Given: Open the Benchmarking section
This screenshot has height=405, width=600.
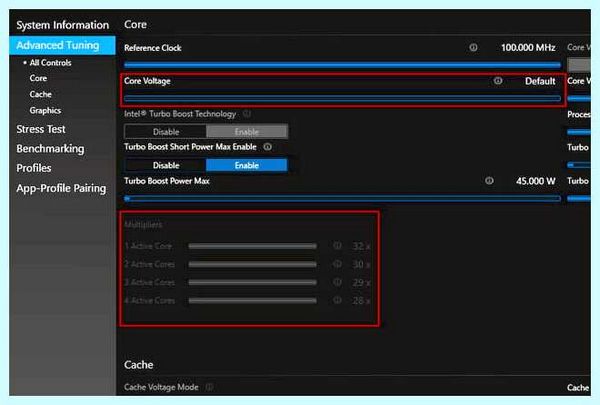Looking at the screenshot, I should tap(50, 149).
